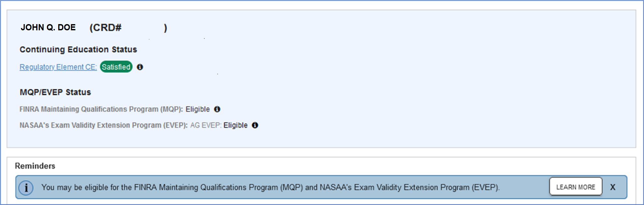Screen dimensions: 644x205
Task: Click info icon next to Satisfied badge
Action: tap(140, 67)
